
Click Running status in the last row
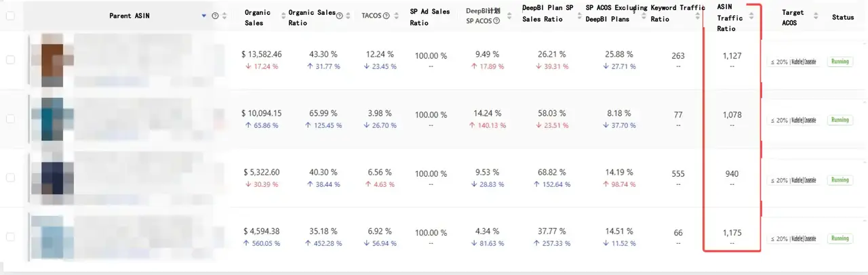(840, 238)
